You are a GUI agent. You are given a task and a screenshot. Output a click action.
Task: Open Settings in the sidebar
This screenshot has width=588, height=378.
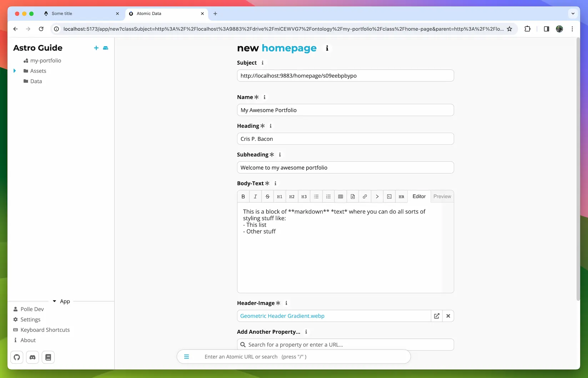[30, 319]
